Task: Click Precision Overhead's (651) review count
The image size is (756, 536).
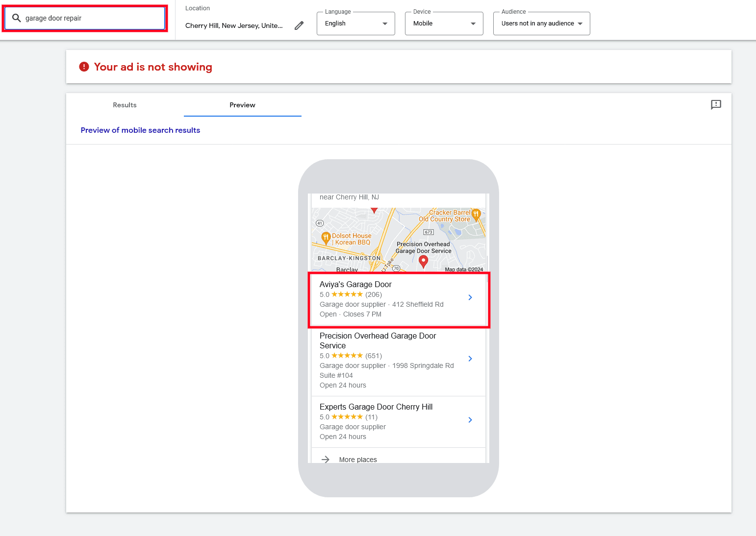Action: pos(374,356)
